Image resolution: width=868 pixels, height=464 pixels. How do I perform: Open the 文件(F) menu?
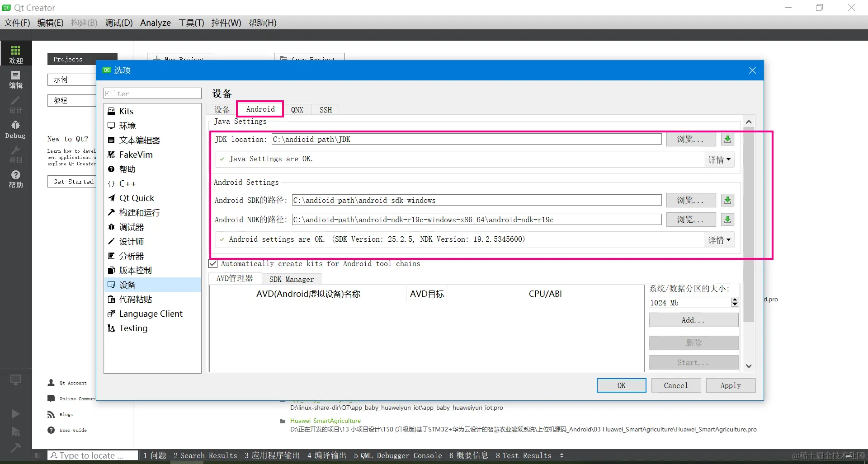point(17,23)
